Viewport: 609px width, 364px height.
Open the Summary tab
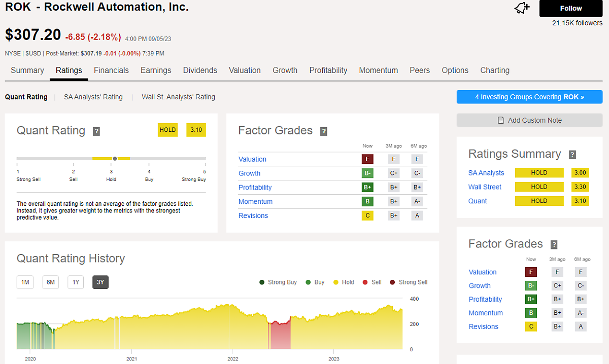(27, 70)
